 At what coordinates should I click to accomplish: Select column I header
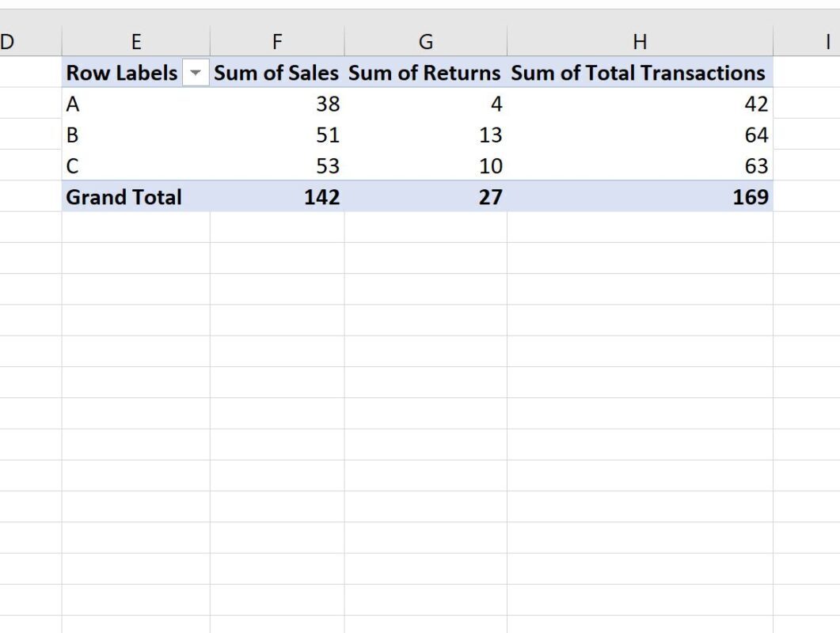(x=807, y=41)
